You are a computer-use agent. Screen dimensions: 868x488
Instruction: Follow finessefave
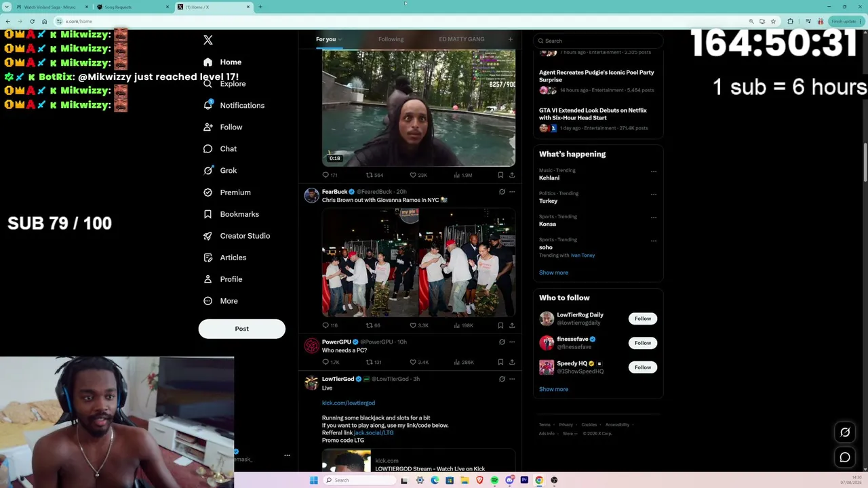coord(643,343)
